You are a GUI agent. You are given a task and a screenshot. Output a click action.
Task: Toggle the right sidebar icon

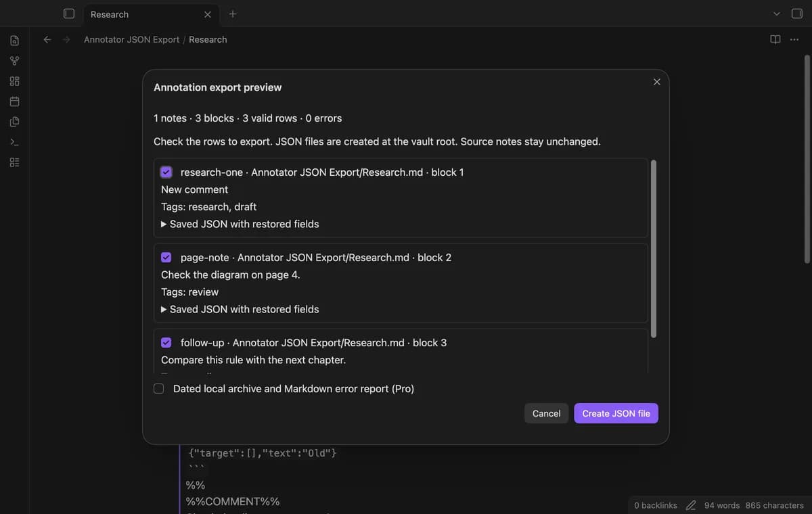(796, 14)
